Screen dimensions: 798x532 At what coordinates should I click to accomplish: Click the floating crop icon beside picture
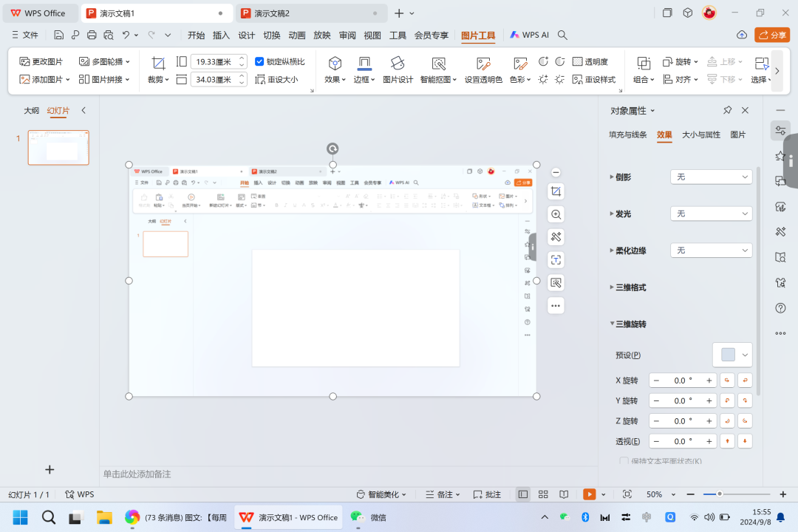[556, 191]
